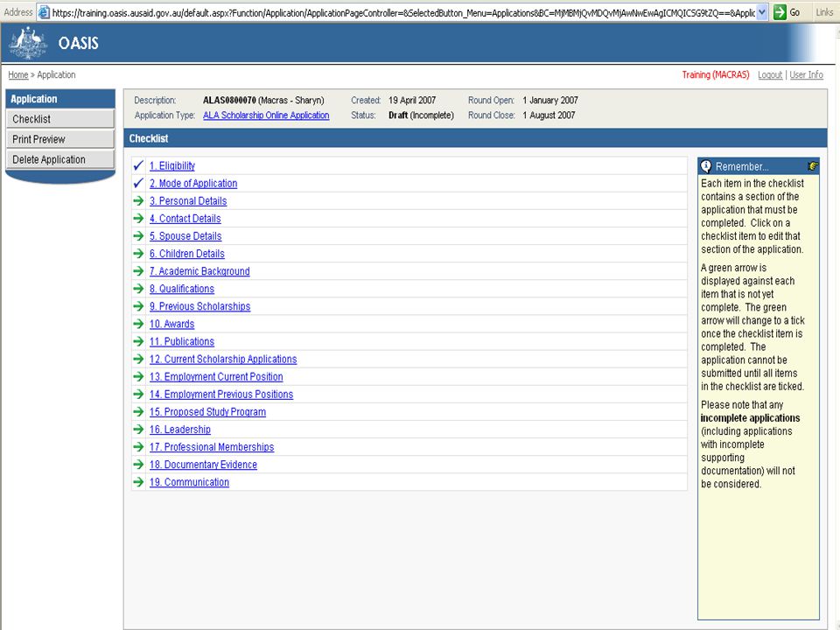Open the 10. Awards section
Screen dimensions: 840x630
tap(172, 324)
